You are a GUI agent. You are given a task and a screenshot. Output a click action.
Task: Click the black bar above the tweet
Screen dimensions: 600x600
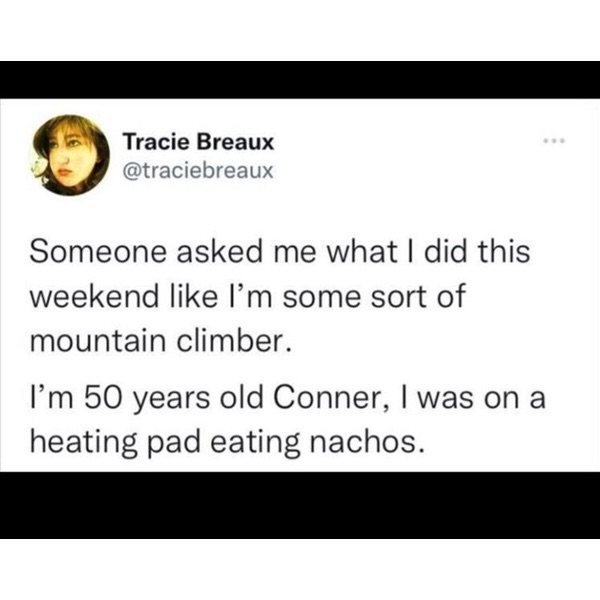point(300,80)
